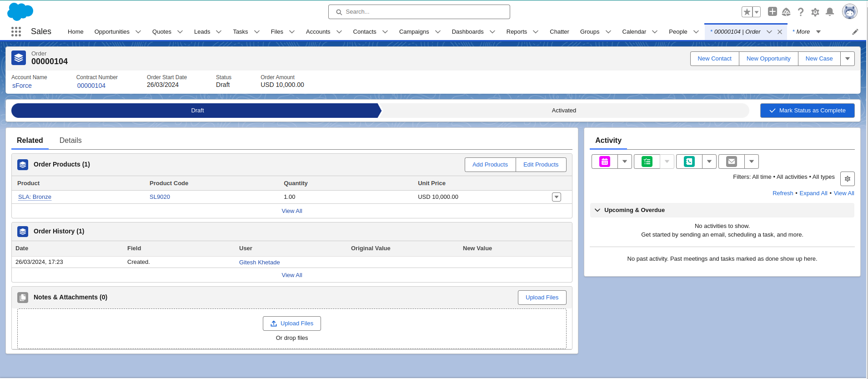Click the Order Products section icon

coord(23,165)
